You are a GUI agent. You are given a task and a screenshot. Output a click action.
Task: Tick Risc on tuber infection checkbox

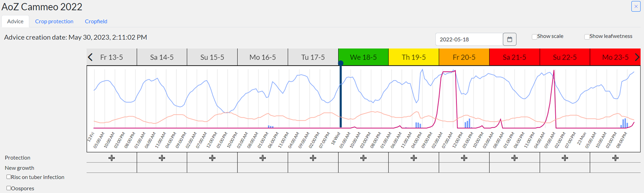click(9, 177)
